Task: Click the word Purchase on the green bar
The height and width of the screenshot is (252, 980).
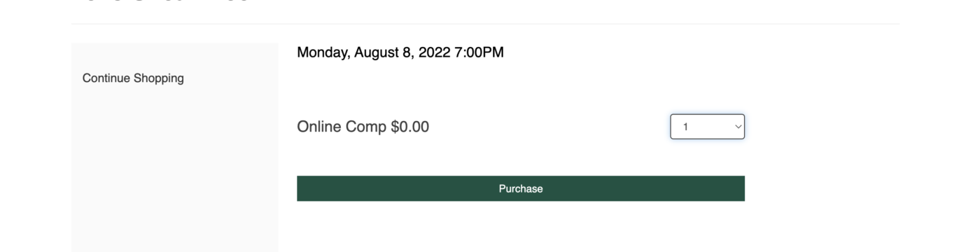Action: [x=521, y=188]
